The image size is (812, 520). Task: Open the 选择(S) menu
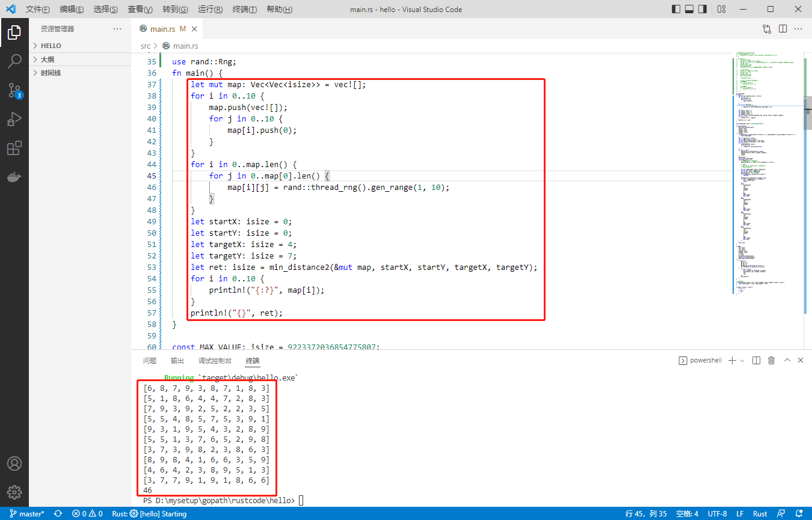106,10
